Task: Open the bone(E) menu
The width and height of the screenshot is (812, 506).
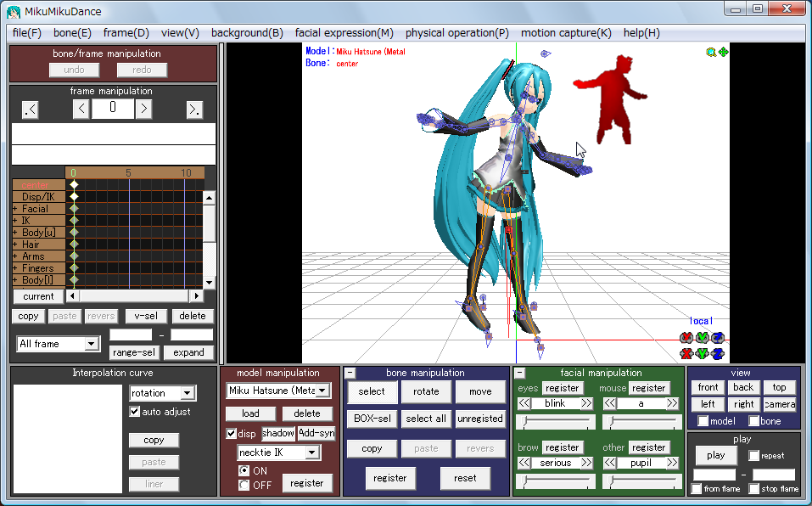Action: point(72,33)
